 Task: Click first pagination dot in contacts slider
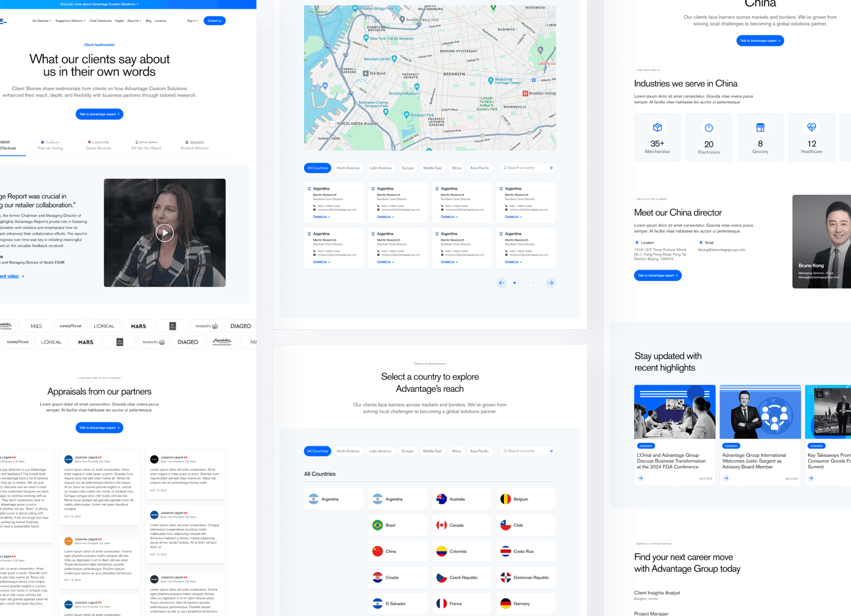(x=514, y=283)
